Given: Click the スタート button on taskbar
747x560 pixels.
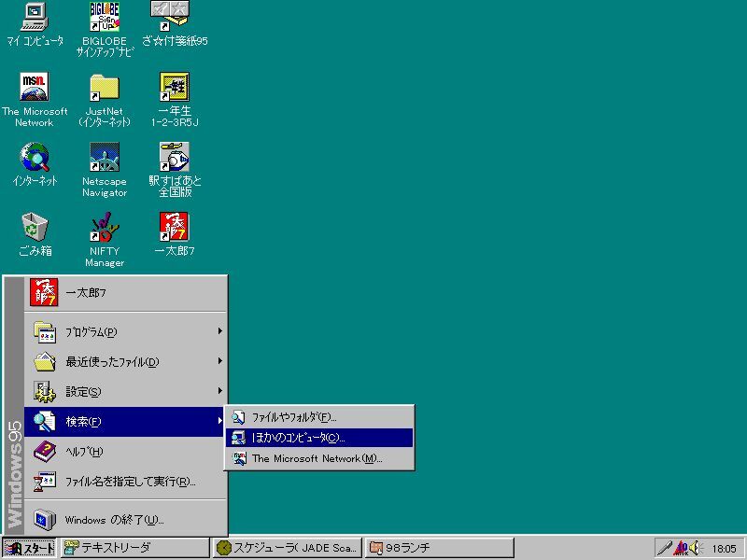Looking at the screenshot, I should [29, 548].
